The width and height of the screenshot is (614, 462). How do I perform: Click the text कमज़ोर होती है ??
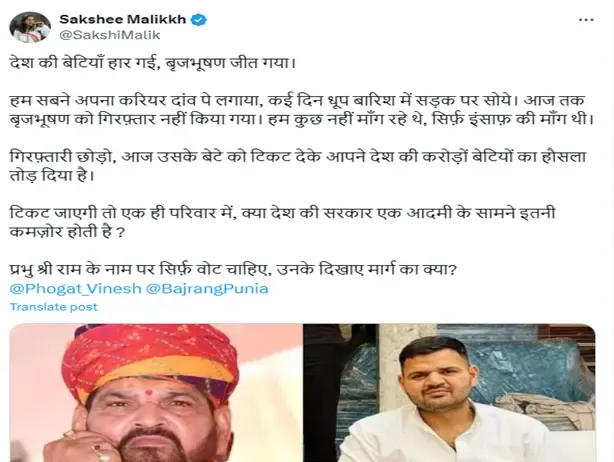click(67, 232)
